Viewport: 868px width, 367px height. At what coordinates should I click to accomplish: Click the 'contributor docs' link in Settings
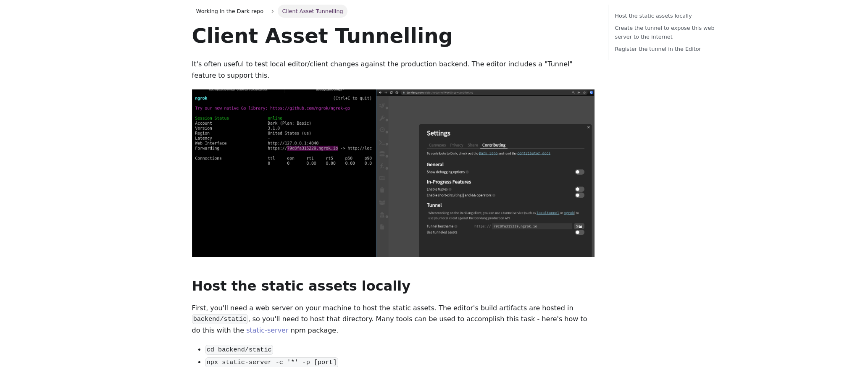click(x=534, y=153)
